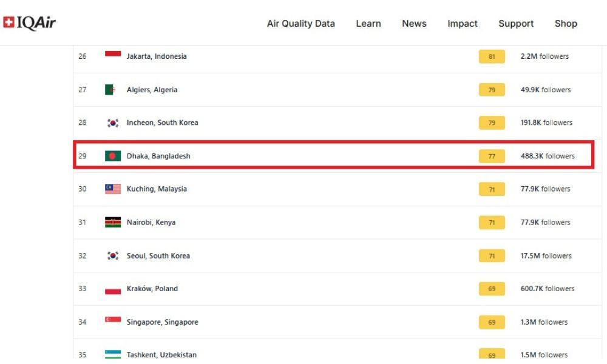The image size is (607, 364).
Task: Click the Bangladesh flag icon
Action: click(113, 156)
